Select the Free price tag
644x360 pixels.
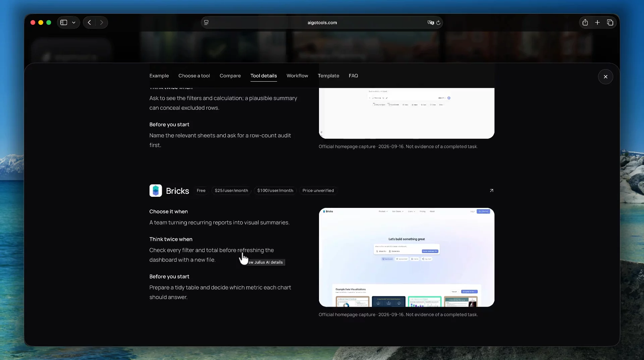pos(201,190)
